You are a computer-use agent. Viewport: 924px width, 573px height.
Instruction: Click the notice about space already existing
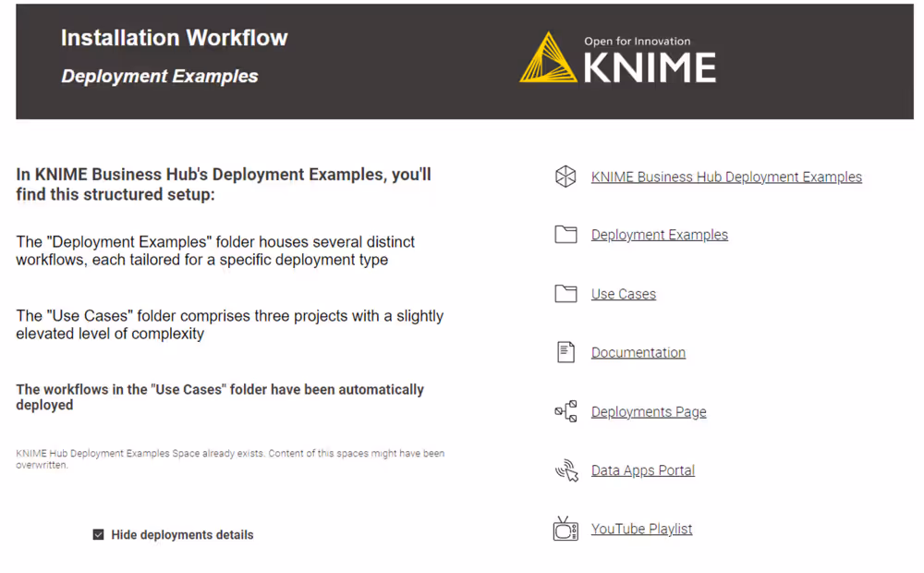click(x=229, y=459)
